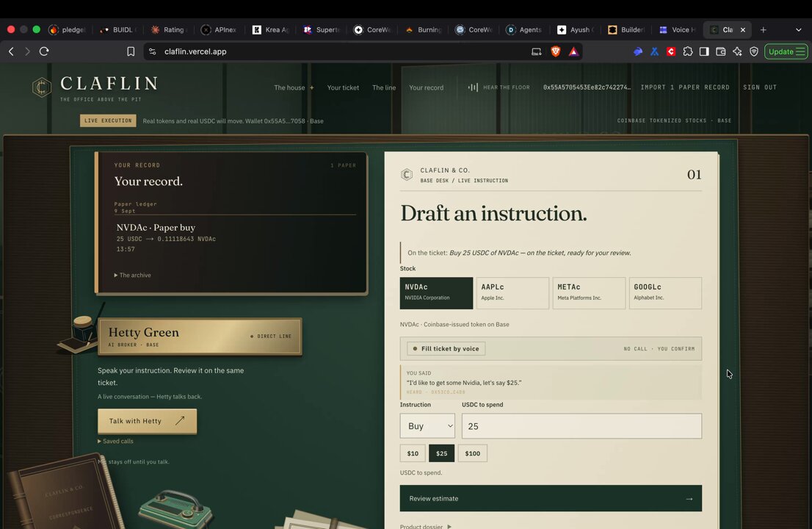Screen dimensions: 812x529
Task: Select the GOOGLc Alphabet stock
Action: [665, 292]
